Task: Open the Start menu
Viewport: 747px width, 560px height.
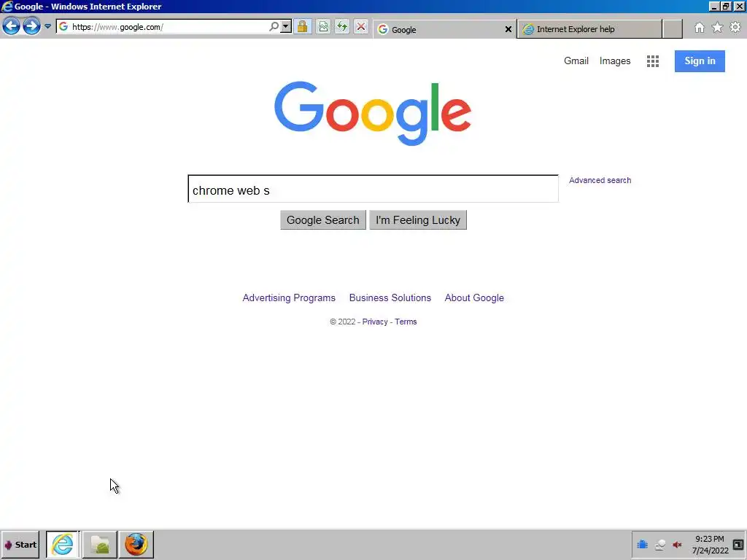Action: [x=20, y=545]
